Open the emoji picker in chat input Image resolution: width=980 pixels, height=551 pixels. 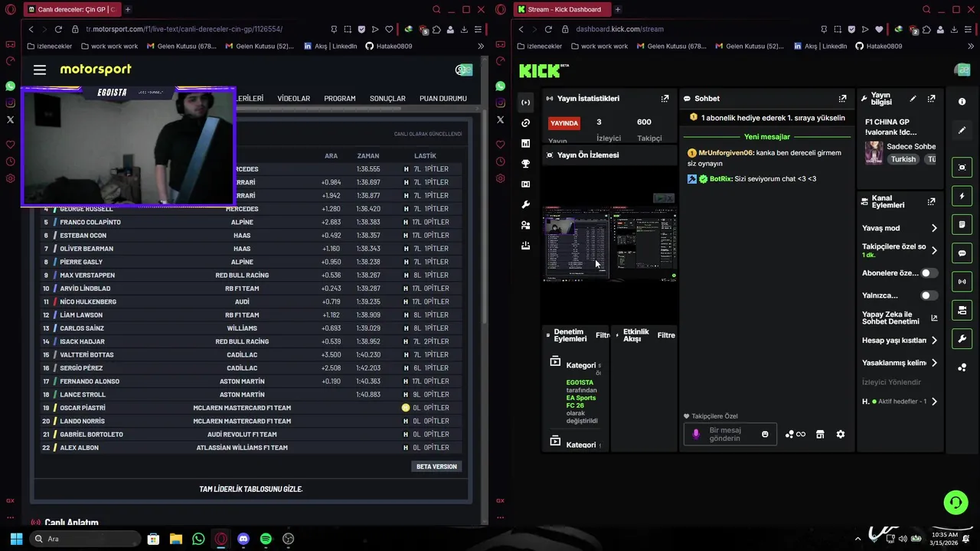point(765,435)
